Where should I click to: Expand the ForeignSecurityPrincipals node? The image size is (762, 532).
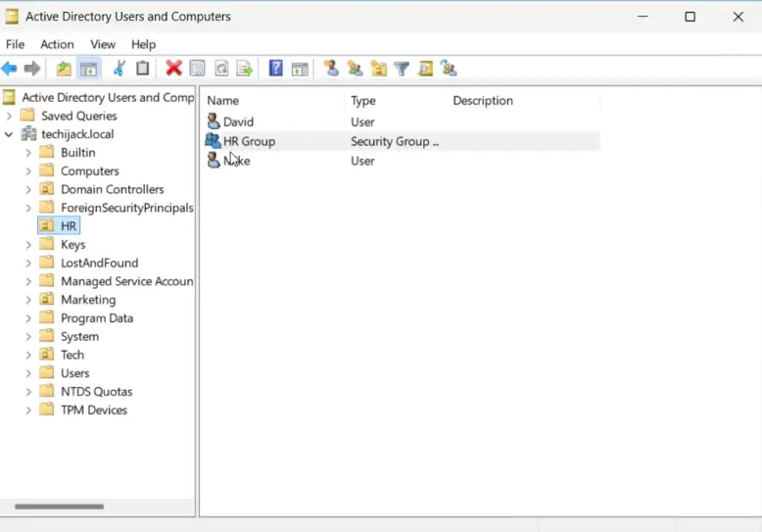tap(28, 208)
